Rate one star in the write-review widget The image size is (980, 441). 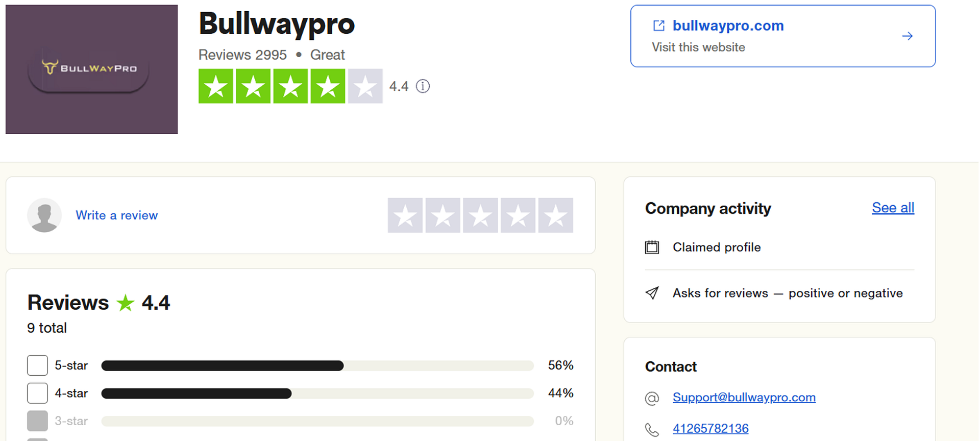click(x=405, y=215)
